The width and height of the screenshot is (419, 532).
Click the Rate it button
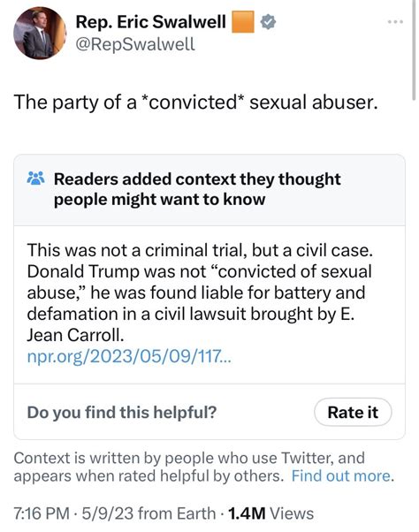coord(353,412)
